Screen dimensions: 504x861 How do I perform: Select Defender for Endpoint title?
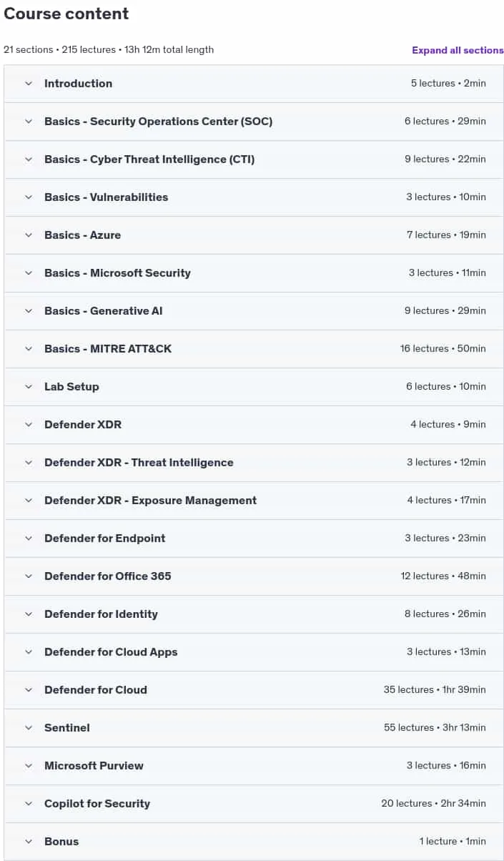click(x=104, y=538)
